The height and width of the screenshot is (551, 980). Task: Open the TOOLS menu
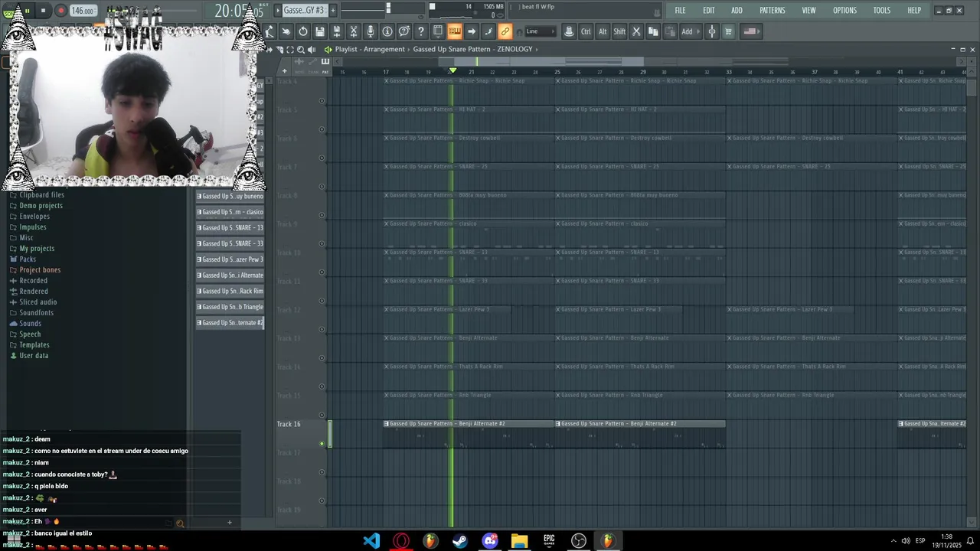[x=882, y=11]
